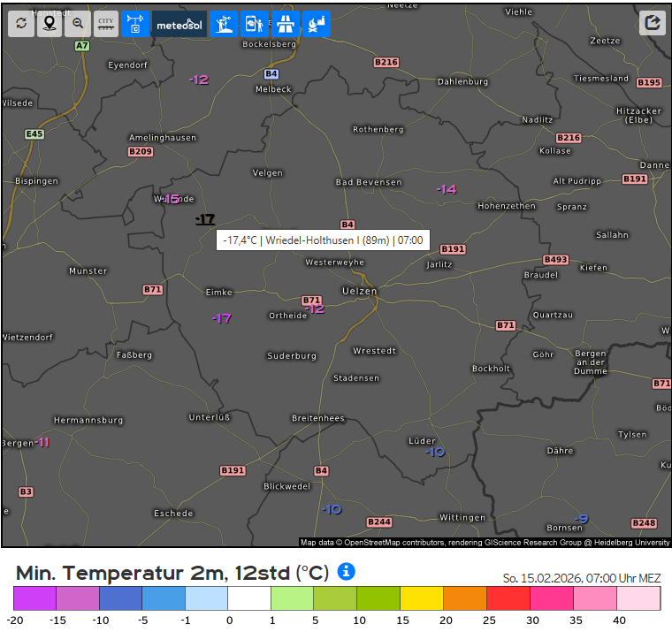672x632 pixels.
Task: Toggle the CITY labels button
Action: [x=106, y=24]
